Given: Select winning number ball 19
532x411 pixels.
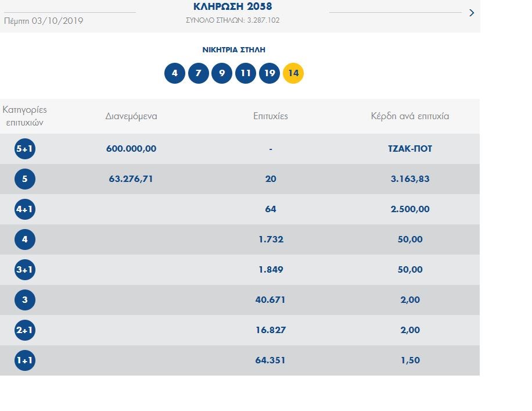Looking at the screenshot, I should [269, 74].
